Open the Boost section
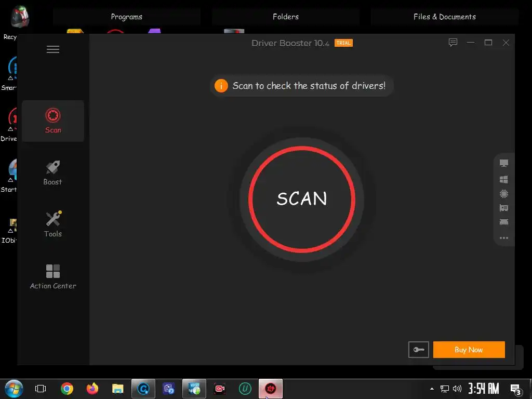The height and width of the screenshot is (399, 532). click(x=53, y=172)
